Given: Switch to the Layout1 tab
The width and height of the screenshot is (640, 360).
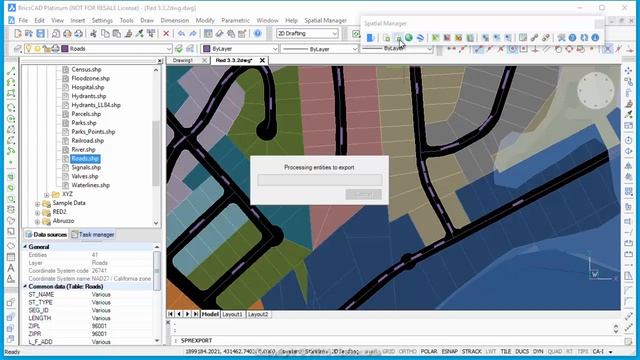Looking at the screenshot, I should point(232,314).
